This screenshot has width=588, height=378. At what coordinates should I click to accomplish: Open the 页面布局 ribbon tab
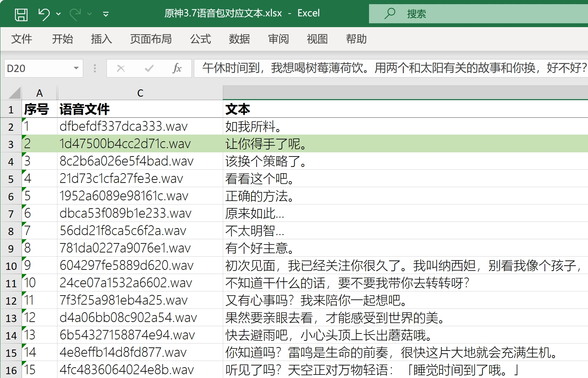click(x=151, y=39)
